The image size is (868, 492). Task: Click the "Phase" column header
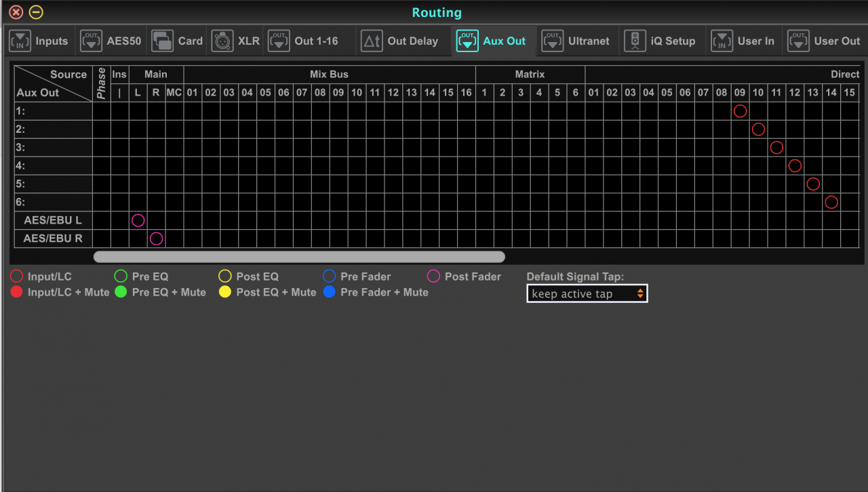tap(102, 83)
